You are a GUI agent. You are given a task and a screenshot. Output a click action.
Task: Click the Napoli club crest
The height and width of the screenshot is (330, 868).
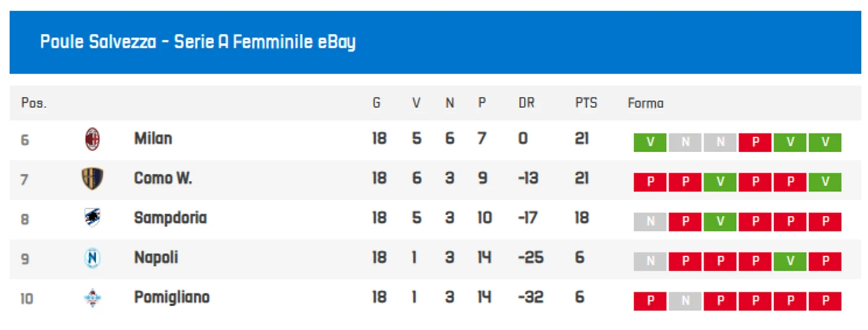pos(92,258)
